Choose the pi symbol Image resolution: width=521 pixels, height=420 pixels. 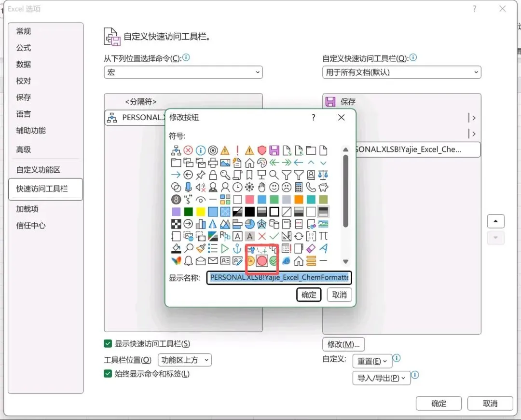tap(323, 236)
